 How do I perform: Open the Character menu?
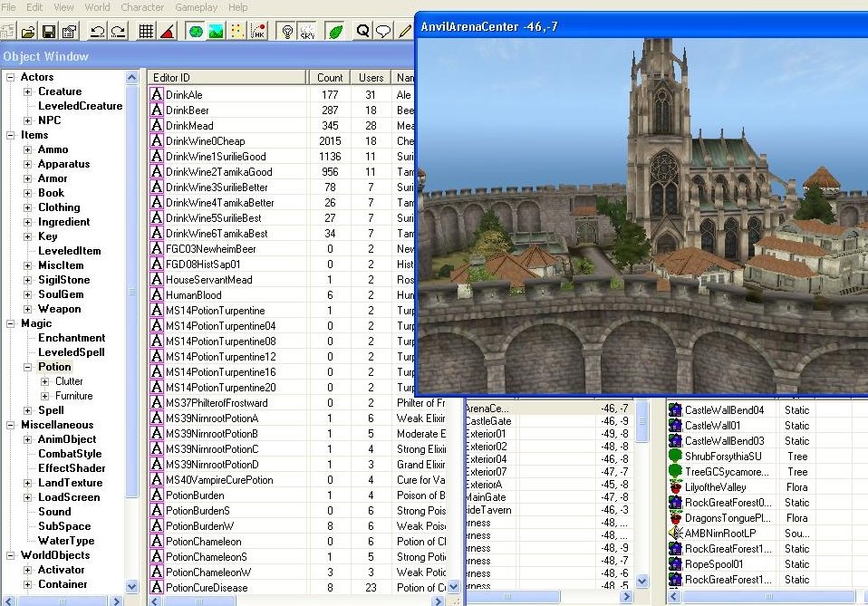[142, 7]
